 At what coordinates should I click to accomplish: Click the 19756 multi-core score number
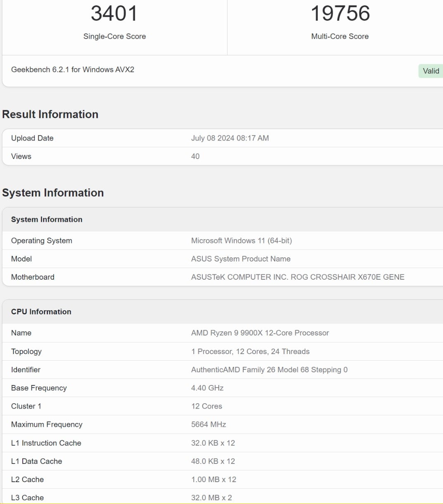[340, 13]
